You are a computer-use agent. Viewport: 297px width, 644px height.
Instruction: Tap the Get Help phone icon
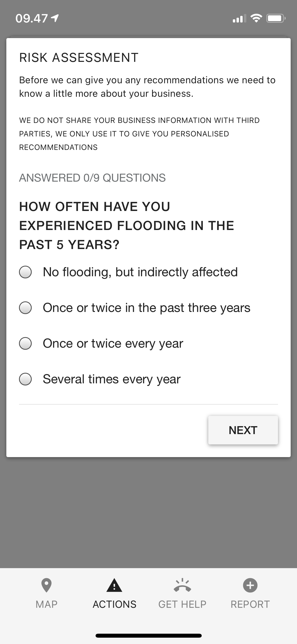click(x=182, y=585)
